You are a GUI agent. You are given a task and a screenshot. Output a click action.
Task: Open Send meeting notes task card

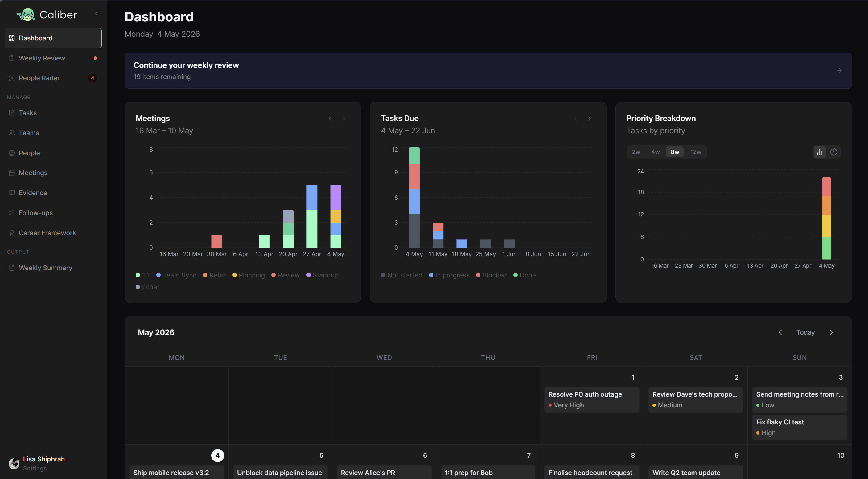pyautogui.click(x=800, y=400)
